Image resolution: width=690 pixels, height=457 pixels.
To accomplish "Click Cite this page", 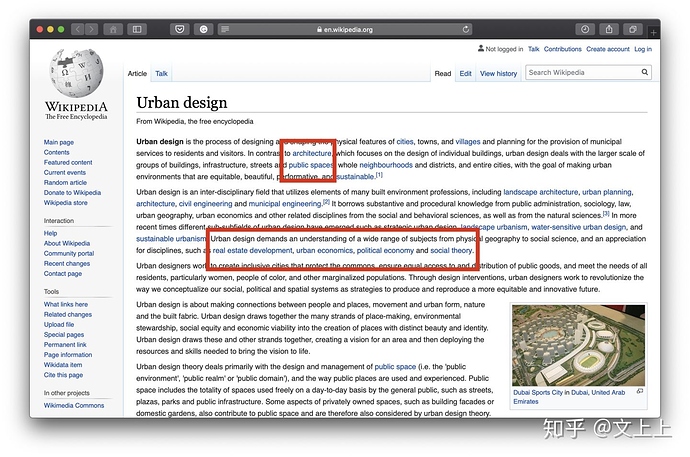I will (63, 375).
